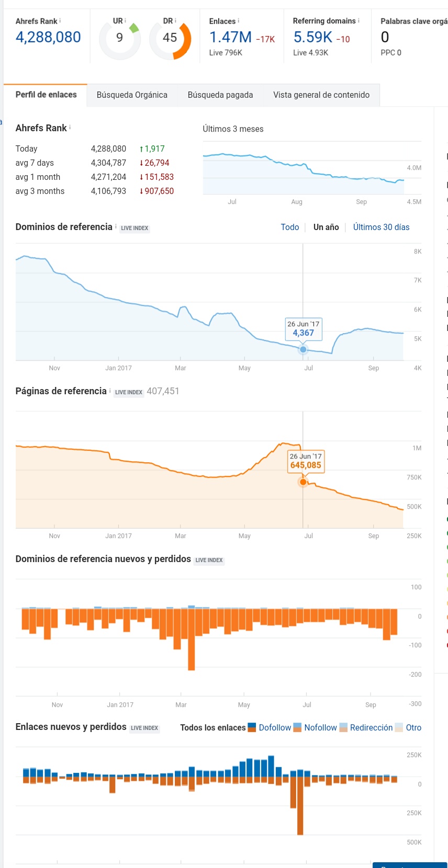Toggle the Redirección legend filter
Screen dimensions: 448x868
[366, 727]
